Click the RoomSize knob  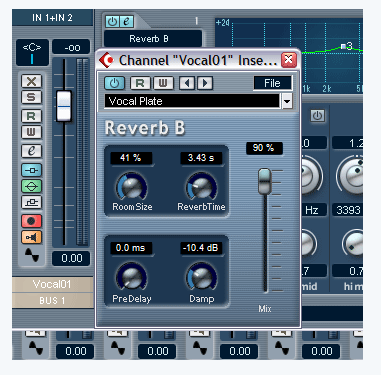[x=131, y=187]
